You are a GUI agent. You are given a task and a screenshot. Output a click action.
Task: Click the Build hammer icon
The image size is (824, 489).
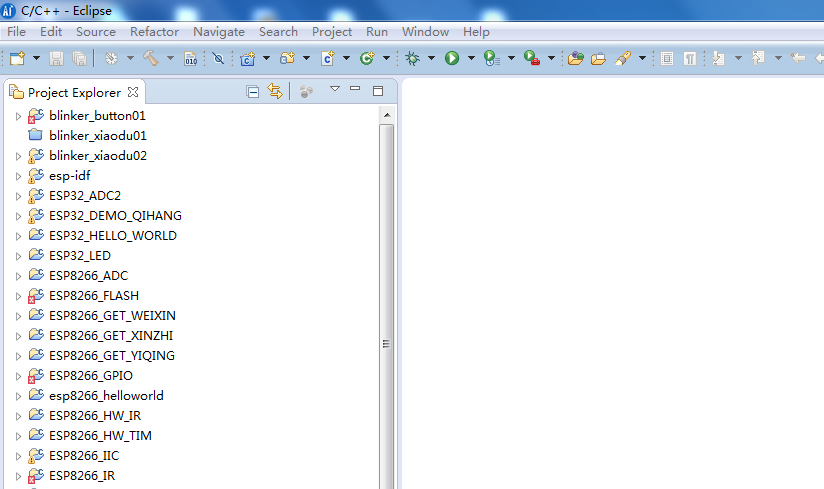click(x=151, y=58)
